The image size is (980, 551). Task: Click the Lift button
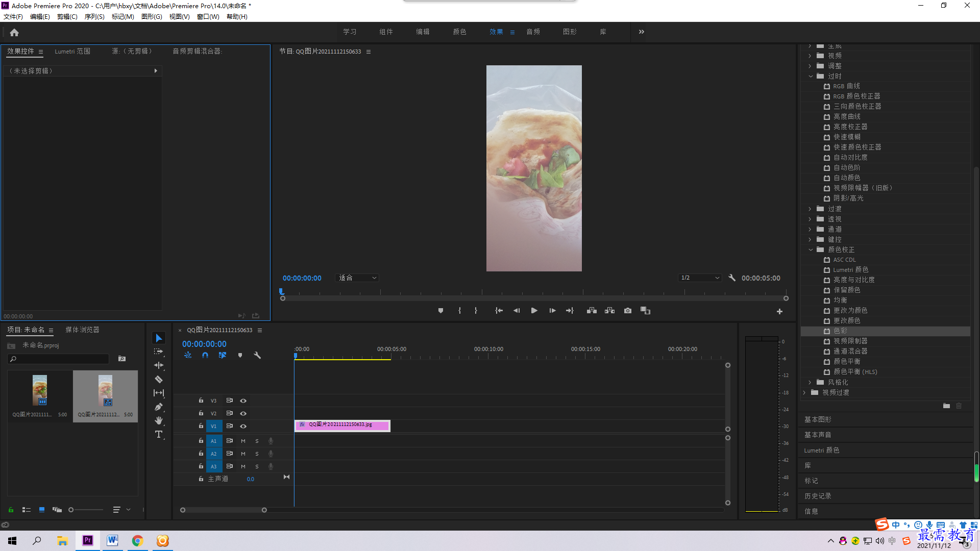tap(592, 311)
